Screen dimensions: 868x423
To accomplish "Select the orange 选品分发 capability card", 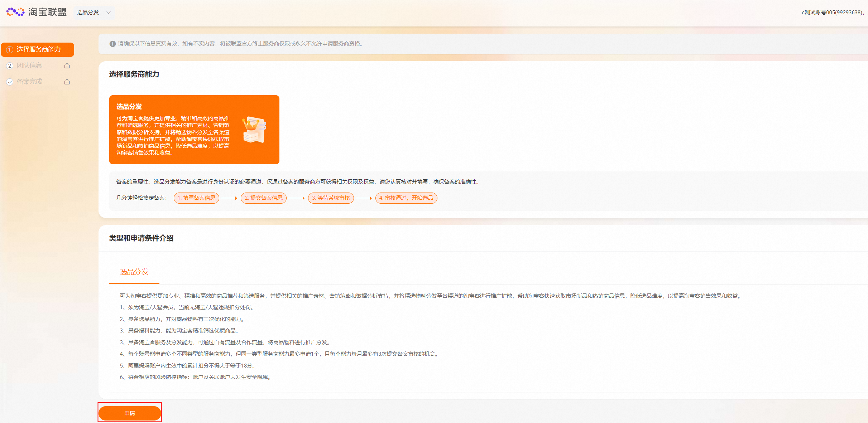I will click(x=194, y=130).
